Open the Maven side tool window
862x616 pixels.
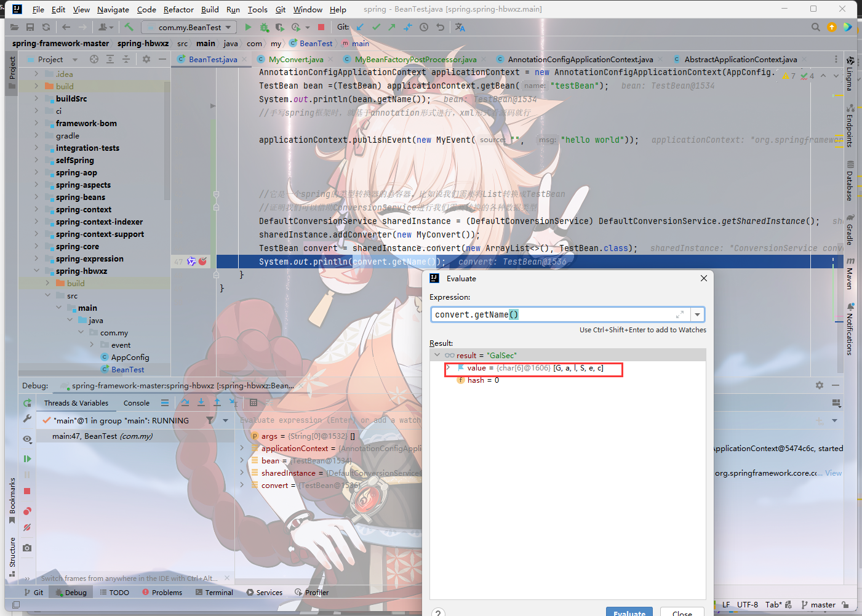(x=850, y=274)
